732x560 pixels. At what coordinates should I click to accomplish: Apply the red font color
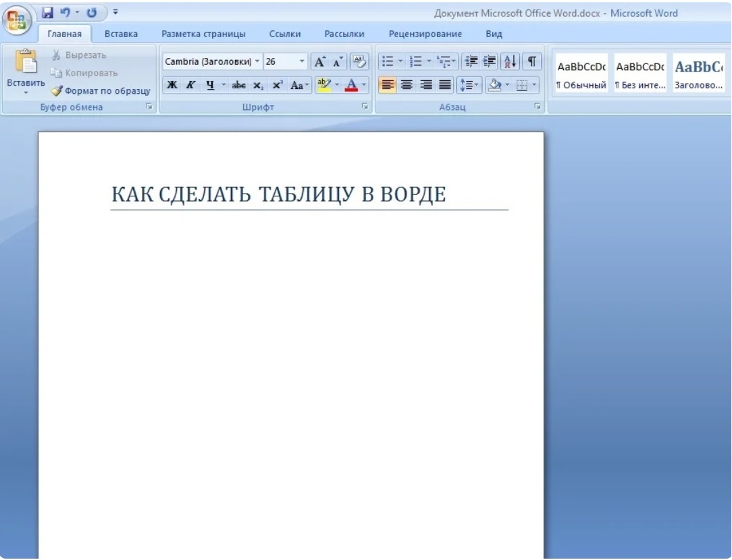[351, 85]
